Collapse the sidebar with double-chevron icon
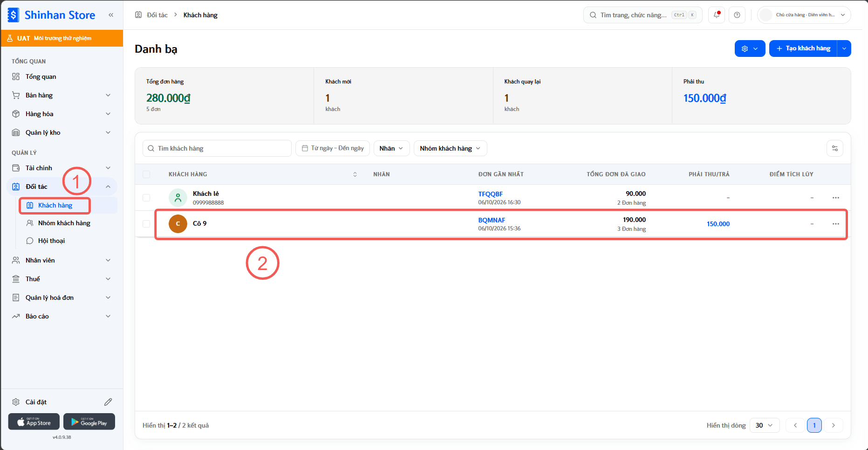The width and height of the screenshot is (868, 450). pos(111,15)
